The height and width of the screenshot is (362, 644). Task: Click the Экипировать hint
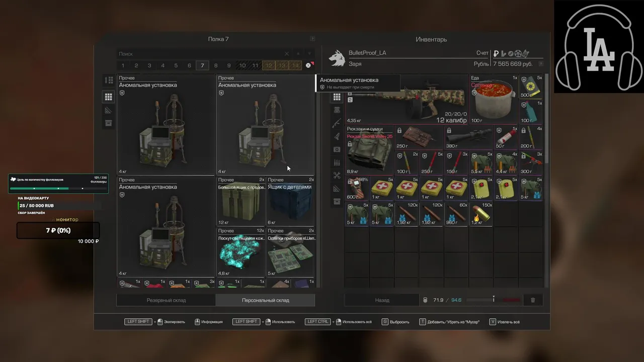coord(155,322)
